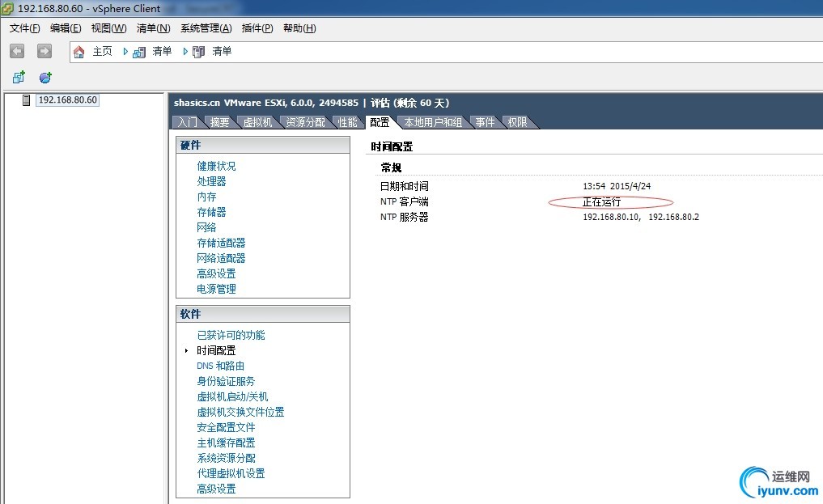The height and width of the screenshot is (504, 823).
Task: Open the 电源管理 link
Action: [x=216, y=289]
